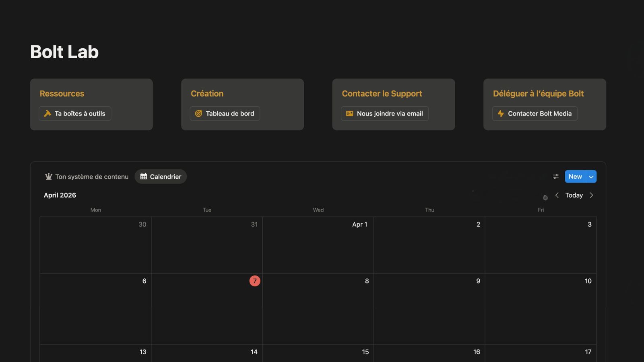Click the Thu column header
This screenshot has height=362, width=644.
click(429, 210)
